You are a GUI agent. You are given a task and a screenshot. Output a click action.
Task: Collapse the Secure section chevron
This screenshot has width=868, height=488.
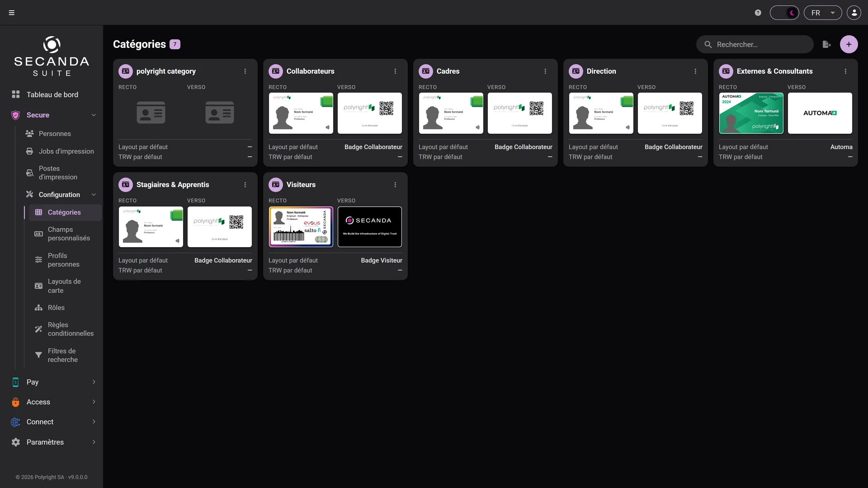tap(94, 115)
